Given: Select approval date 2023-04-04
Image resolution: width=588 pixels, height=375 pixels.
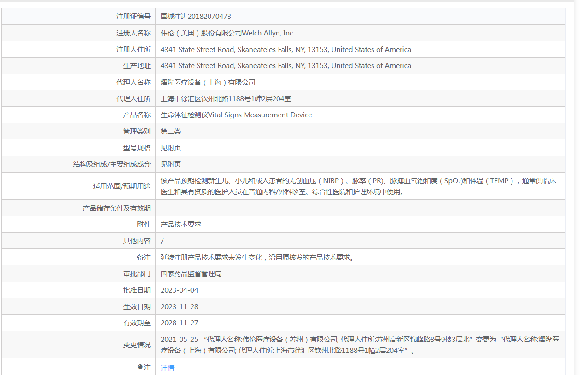Looking at the screenshot, I should tap(180, 290).
